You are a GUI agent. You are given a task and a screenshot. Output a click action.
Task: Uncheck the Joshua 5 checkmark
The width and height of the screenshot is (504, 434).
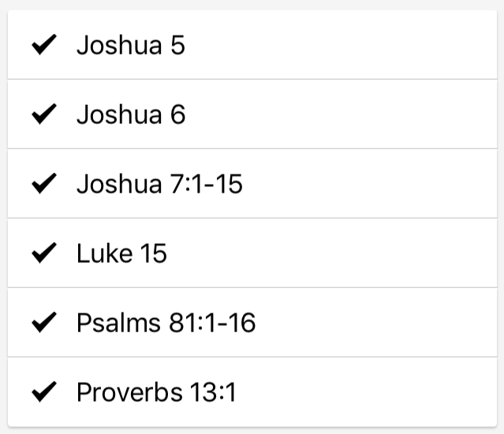click(x=44, y=45)
